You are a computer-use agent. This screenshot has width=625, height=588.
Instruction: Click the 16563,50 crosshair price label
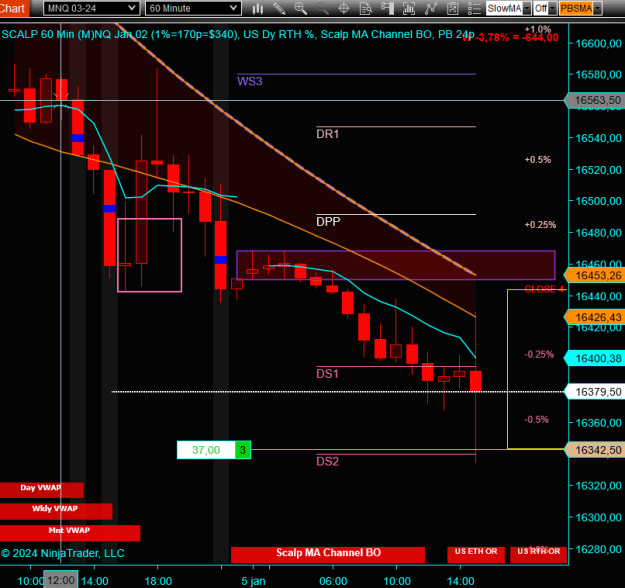click(595, 100)
